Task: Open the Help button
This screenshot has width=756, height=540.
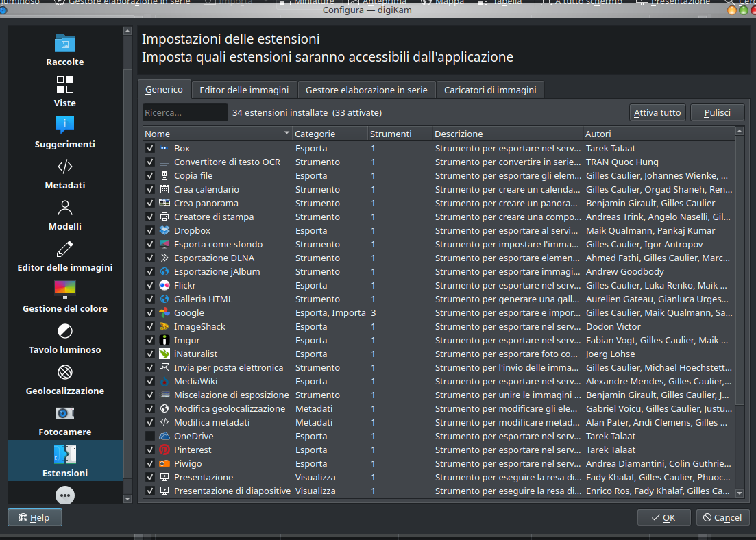Action: [x=35, y=518]
